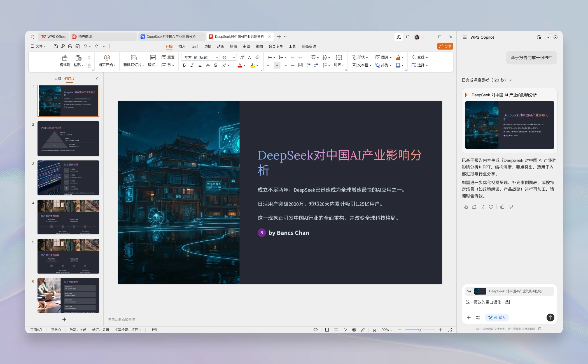Screen dimensions: 588x364
Task: Open the Animation (动画) ribbon tab
Action: pos(221,46)
